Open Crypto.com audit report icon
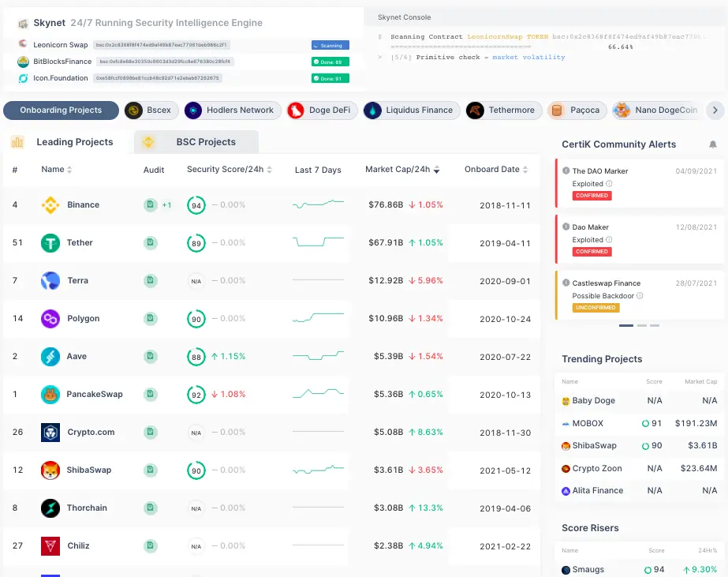This screenshot has width=728, height=577. click(x=150, y=432)
